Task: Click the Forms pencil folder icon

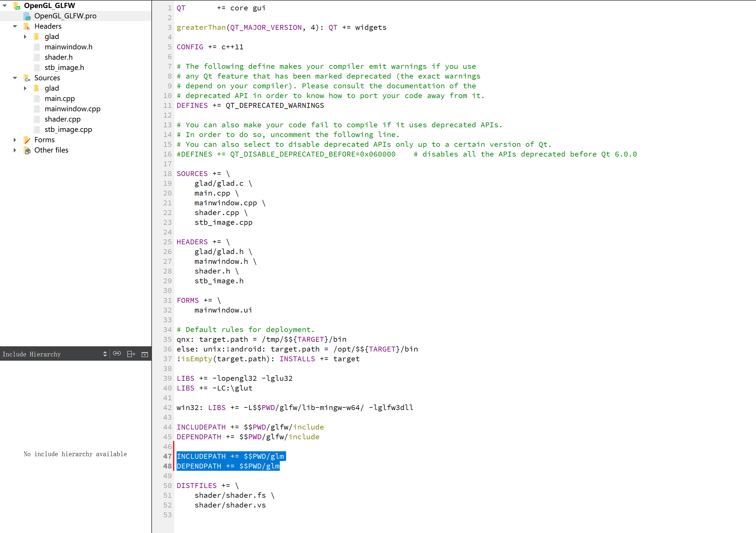Action: pyautogui.click(x=27, y=140)
